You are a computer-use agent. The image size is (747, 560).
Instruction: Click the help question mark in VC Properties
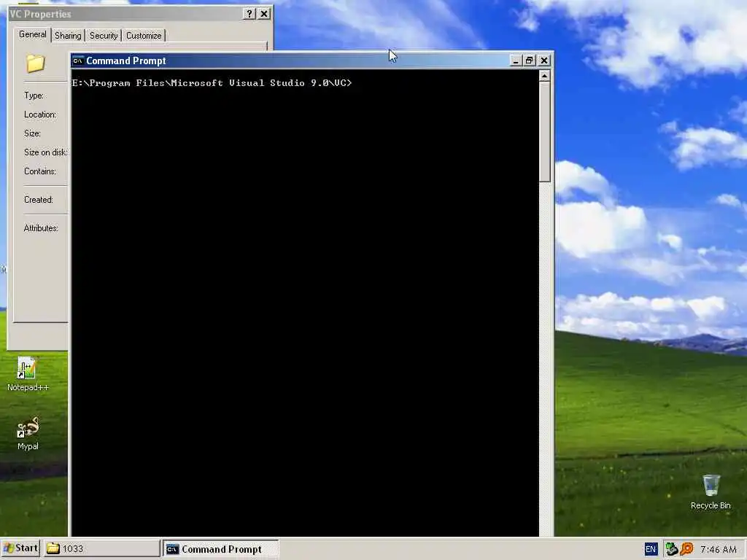tap(249, 14)
